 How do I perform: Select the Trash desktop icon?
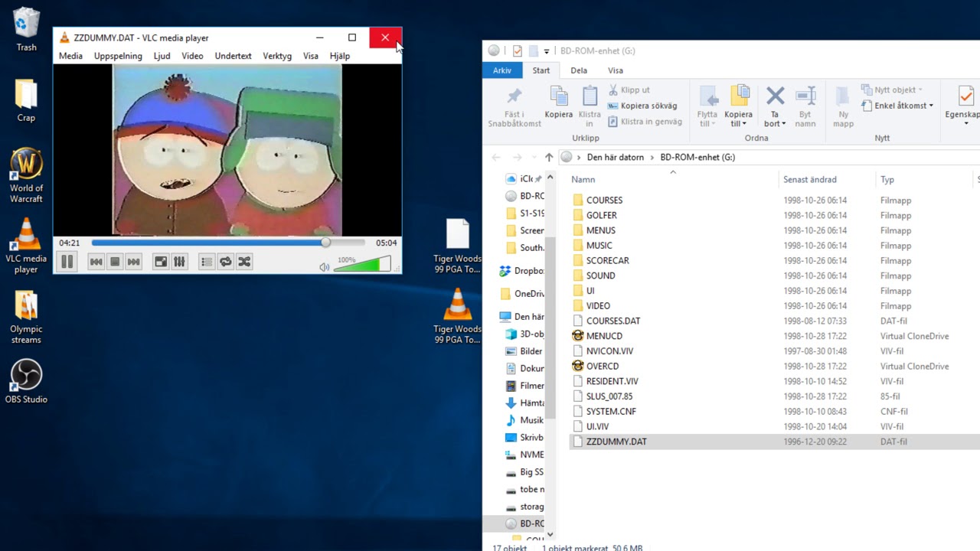point(26,30)
